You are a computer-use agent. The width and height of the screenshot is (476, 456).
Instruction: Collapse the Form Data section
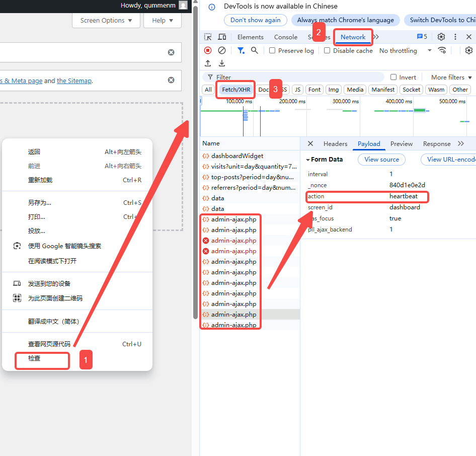click(x=308, y=160)
